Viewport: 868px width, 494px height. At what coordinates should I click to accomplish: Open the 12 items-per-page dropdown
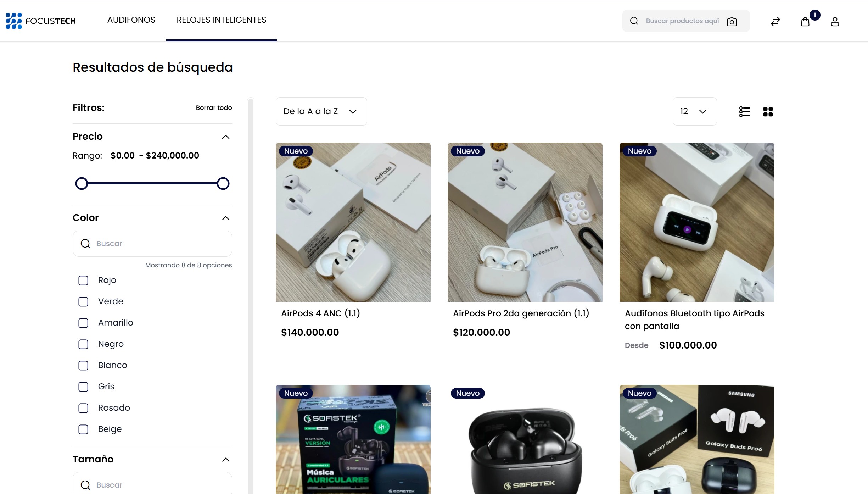point(694,111)
